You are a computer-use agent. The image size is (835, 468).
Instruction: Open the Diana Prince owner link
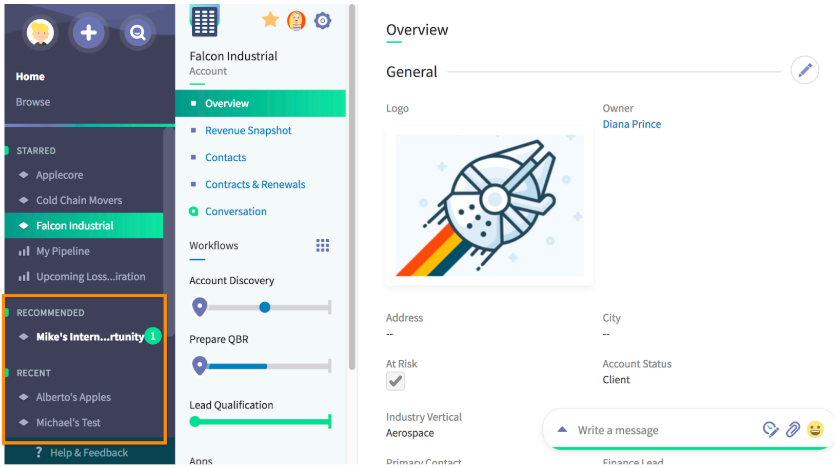pos(632,124)
